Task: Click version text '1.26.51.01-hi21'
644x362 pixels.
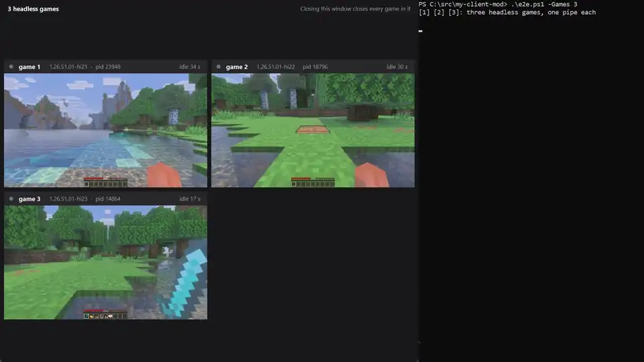Action: pyautogui.click(x=68, y=67)
